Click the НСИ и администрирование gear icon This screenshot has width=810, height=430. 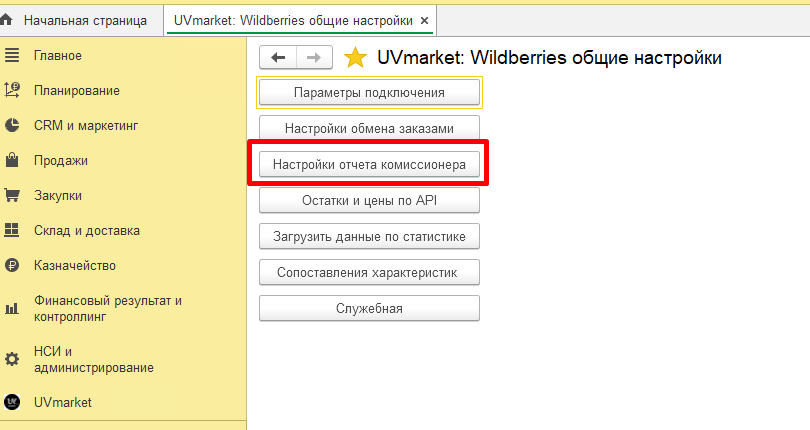pyautogui.click(x=12, y=359)
